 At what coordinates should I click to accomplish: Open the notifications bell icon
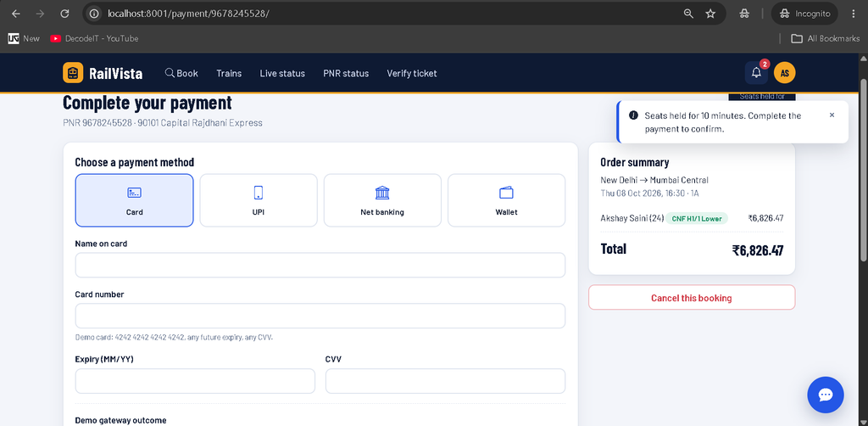(x=756, y=73)
